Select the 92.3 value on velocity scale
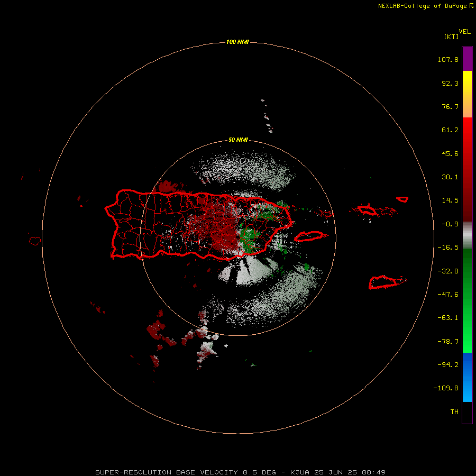 pyautogui.click(x=450, y=83)
